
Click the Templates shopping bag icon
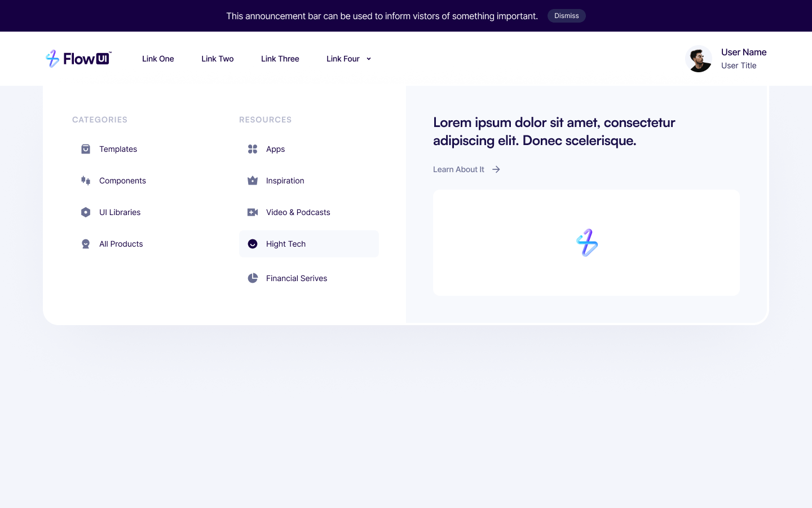86,149
